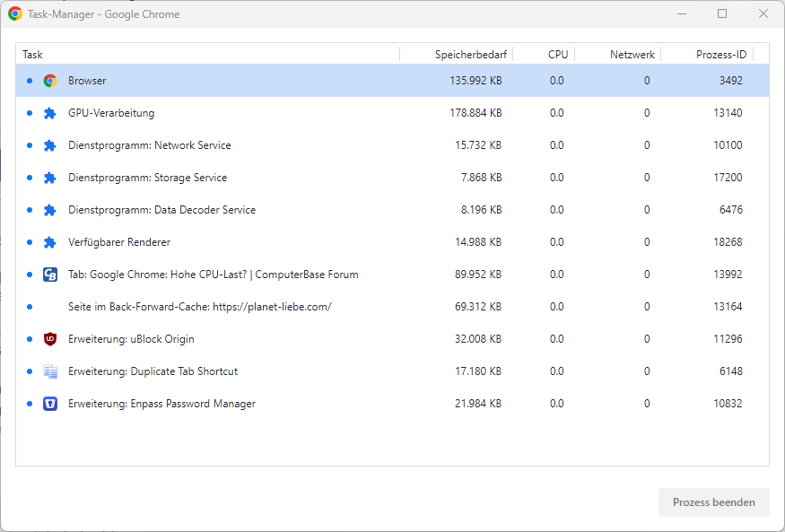Click process ID 10100

click(x=728, y=145)
